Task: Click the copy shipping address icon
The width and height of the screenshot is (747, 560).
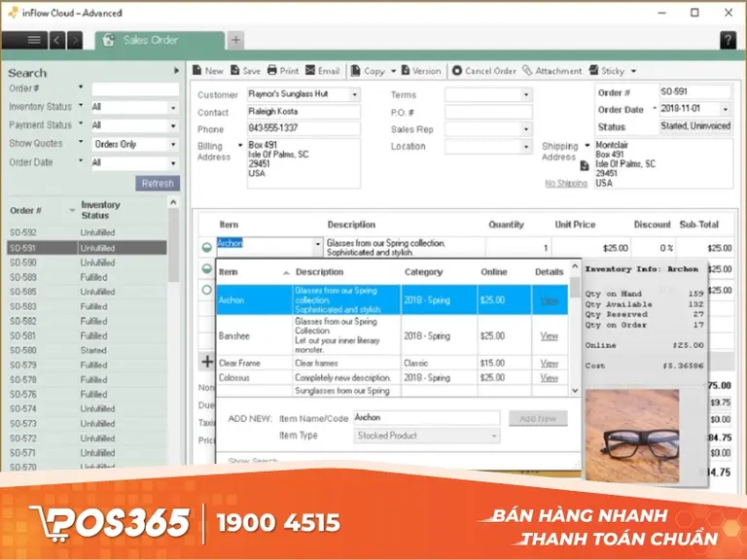Action: click(x=584, y=165)
